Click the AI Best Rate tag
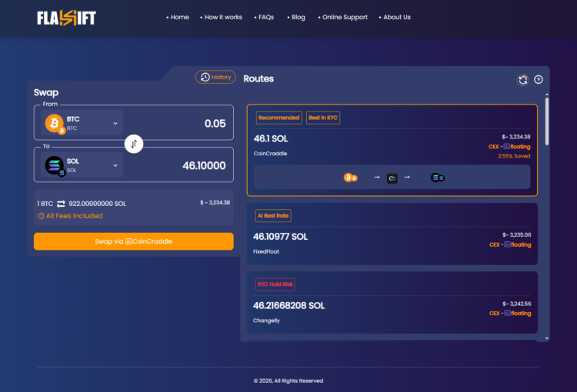 (273, 216)
